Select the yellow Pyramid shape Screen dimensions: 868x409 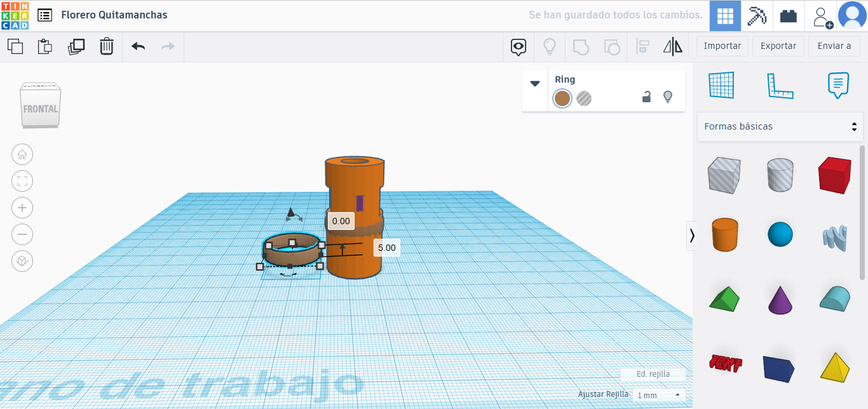coord(834,366)
